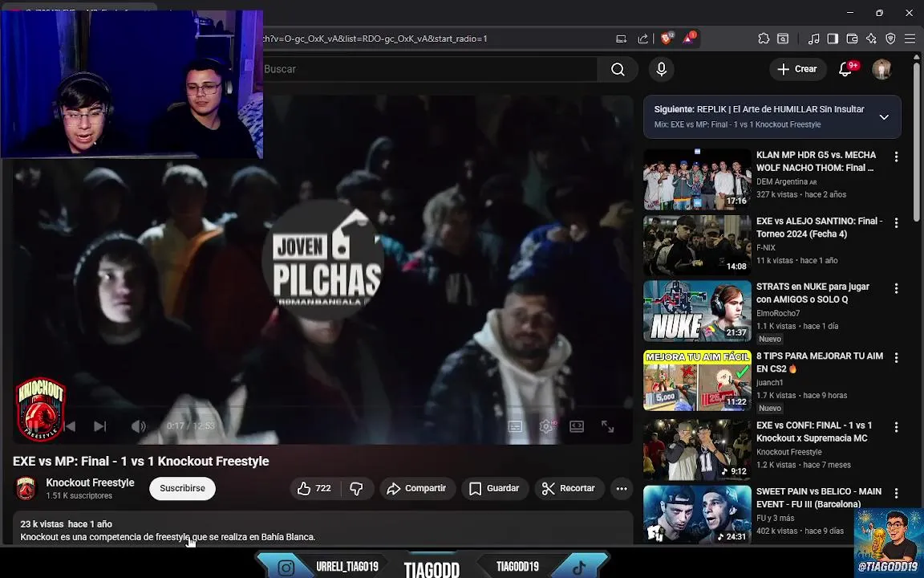Open the browser extensions puzzle icon
The image size is (924, 578).
pyautogui.click(x=763, y=39)
